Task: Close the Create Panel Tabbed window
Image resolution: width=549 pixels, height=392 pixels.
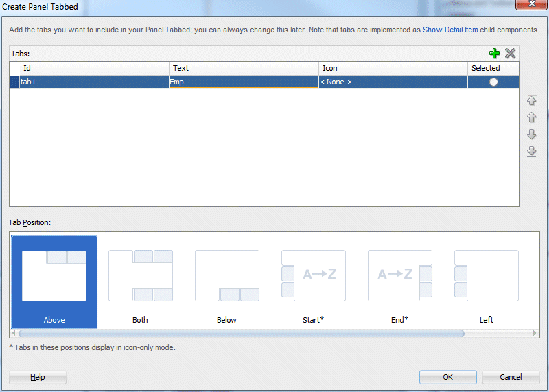Action: pyautogui.click(x=532, y=4)
